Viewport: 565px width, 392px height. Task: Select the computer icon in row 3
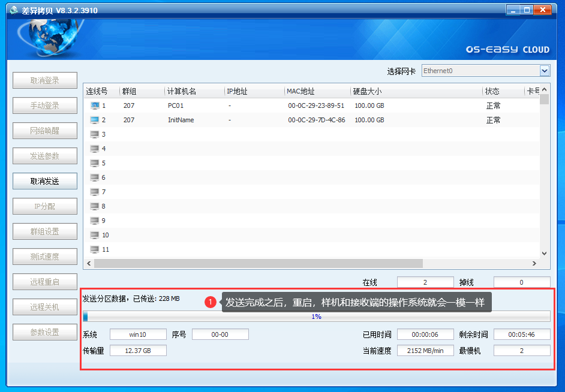tap(95, 134)
